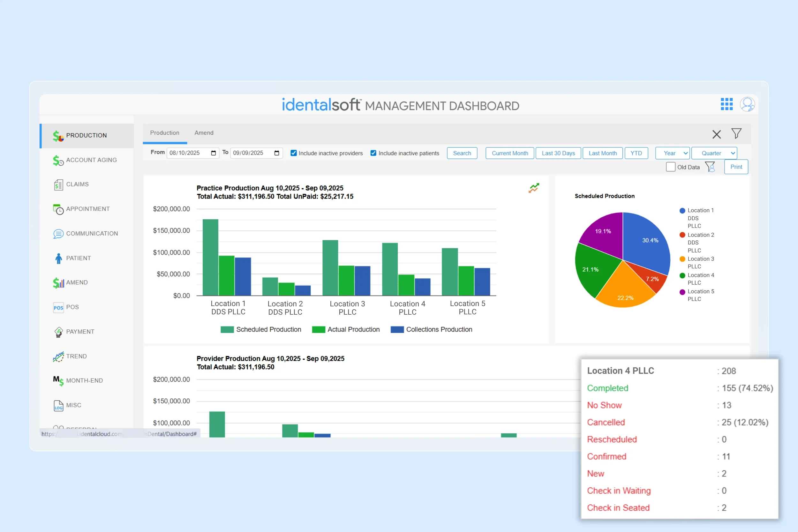
Task: Click Location 4 PLLC axis label in bar chart
Action: click(x=408, y=308)
